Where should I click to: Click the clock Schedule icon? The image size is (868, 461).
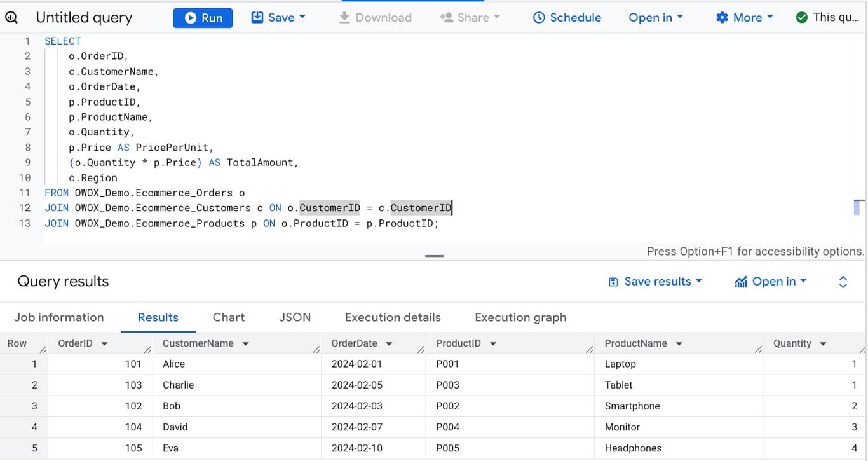pos(539,18)
